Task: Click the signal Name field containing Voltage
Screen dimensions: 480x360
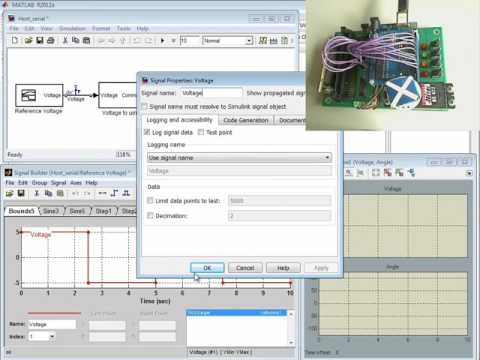Action: (x=52, y=324)
